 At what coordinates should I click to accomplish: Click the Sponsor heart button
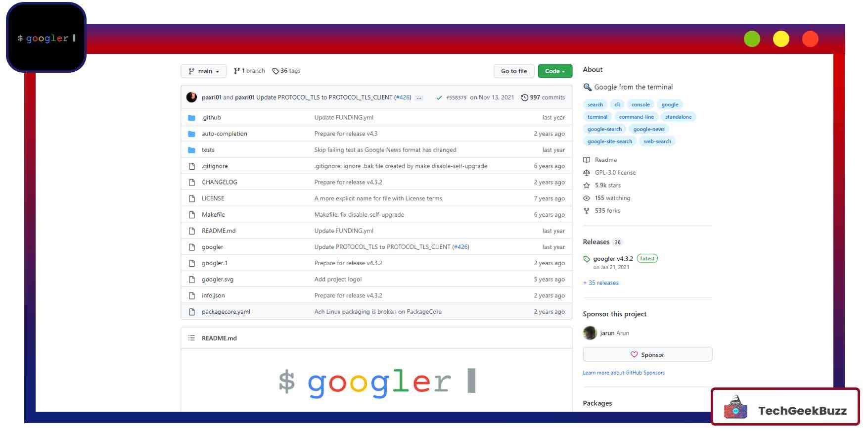pos(647,355)
